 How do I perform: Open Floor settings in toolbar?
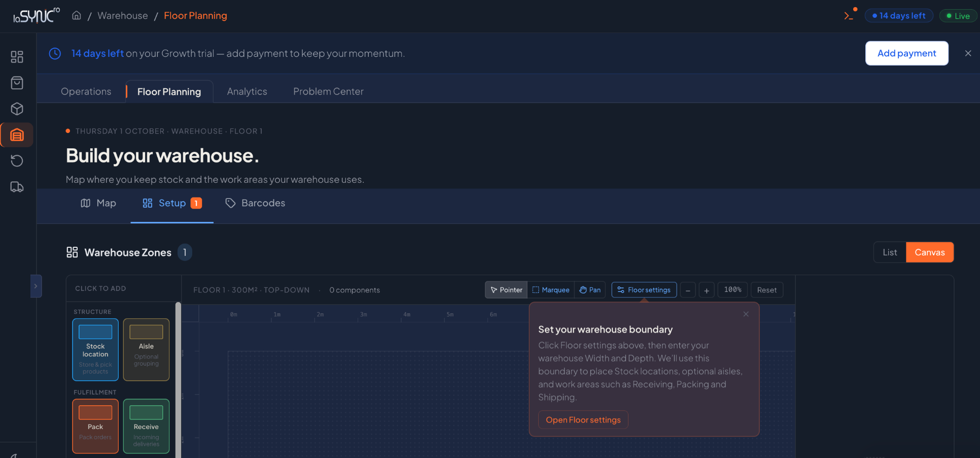pos(644,290)
